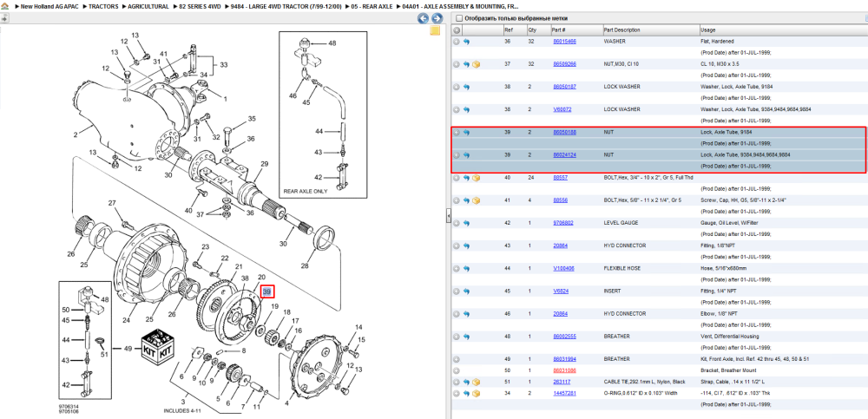The height and width of the screenshot is (419, 868).
Task: Open 82 SERIES 4WD breadcrumb level
Action: coord(201,7)
